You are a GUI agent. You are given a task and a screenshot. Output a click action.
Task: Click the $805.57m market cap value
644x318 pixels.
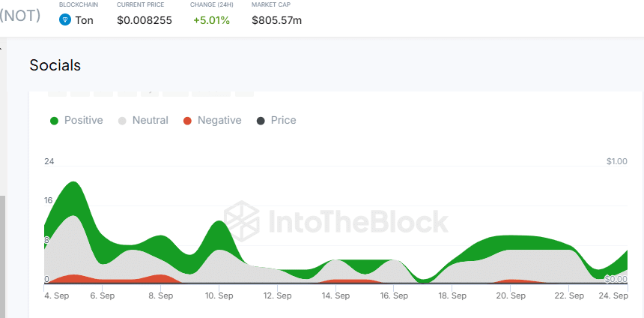[x=277, y=20]
